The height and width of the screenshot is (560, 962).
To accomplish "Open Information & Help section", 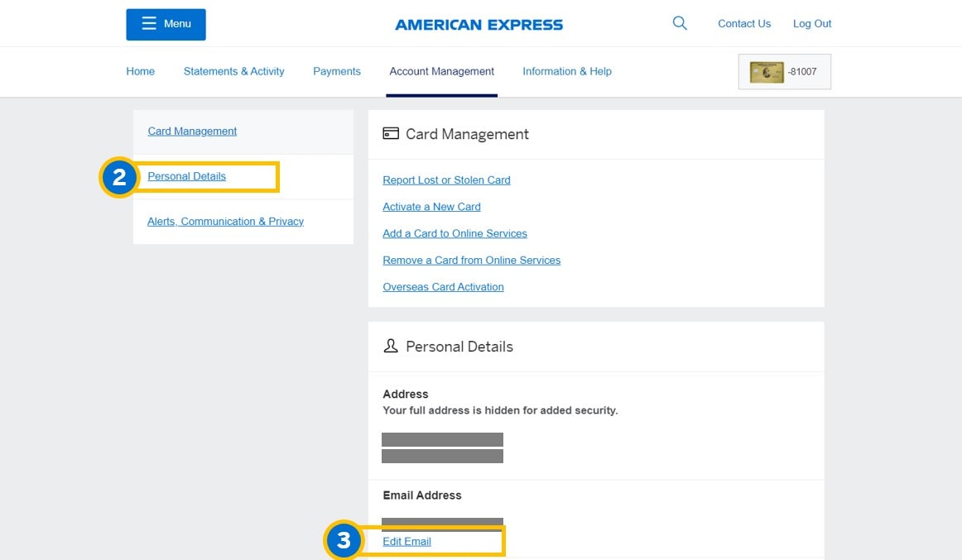I will coord(566,71).
